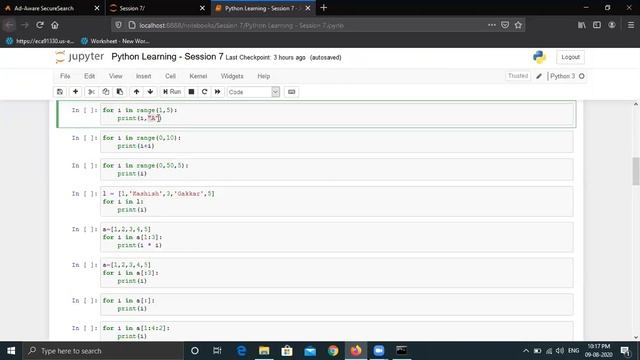The image size is (640, 360).
Task: Insert a cell below with plus icon
Action: 76,92
